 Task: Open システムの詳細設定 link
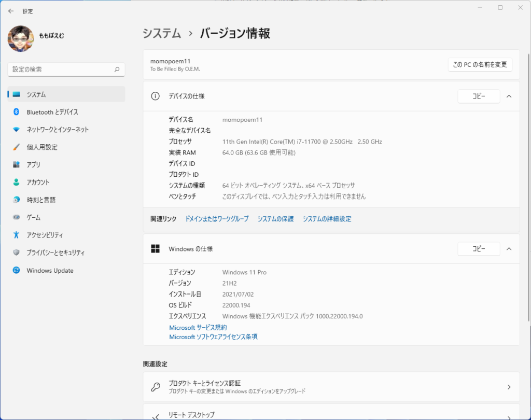(327, 219)
